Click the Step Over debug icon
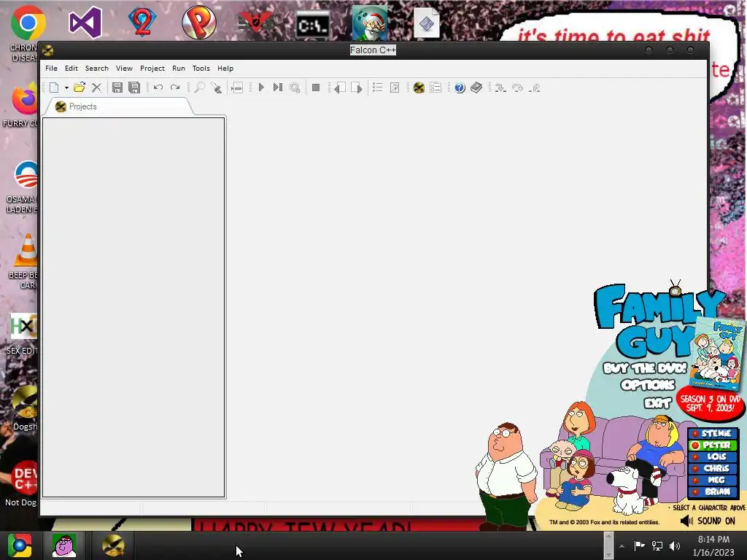 [x=517, y=87]
